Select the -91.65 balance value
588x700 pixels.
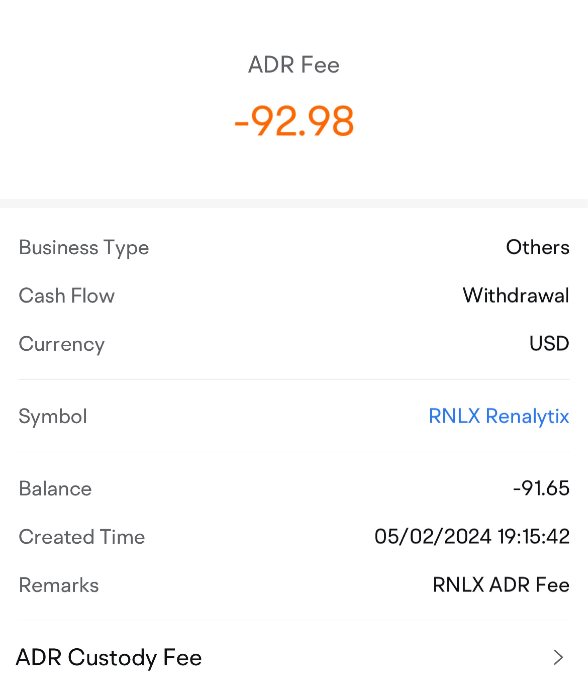pos(541,488)
